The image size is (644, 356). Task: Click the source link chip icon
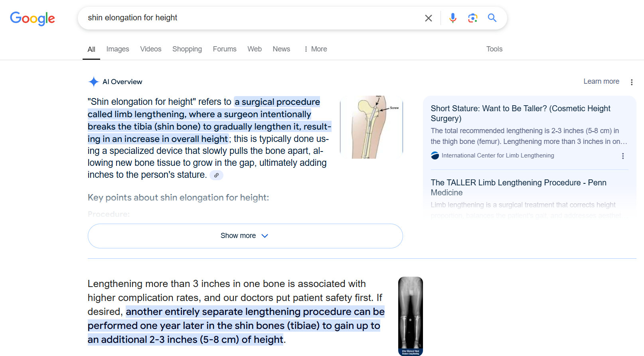click(216, 175)
